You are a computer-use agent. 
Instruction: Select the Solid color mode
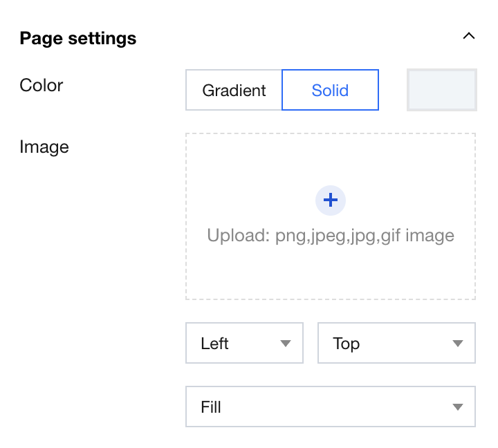(x=330, y=91)
